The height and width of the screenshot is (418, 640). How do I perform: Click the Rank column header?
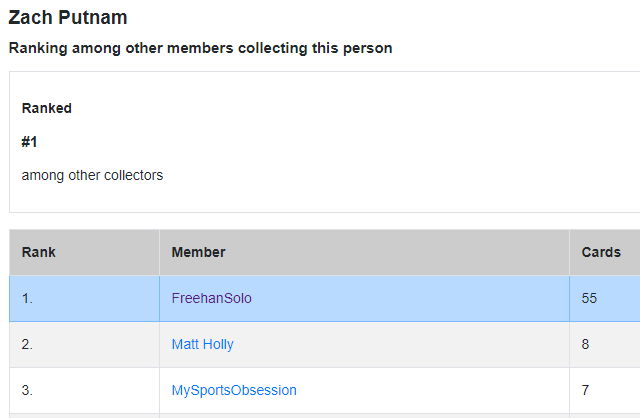[84, 252]
